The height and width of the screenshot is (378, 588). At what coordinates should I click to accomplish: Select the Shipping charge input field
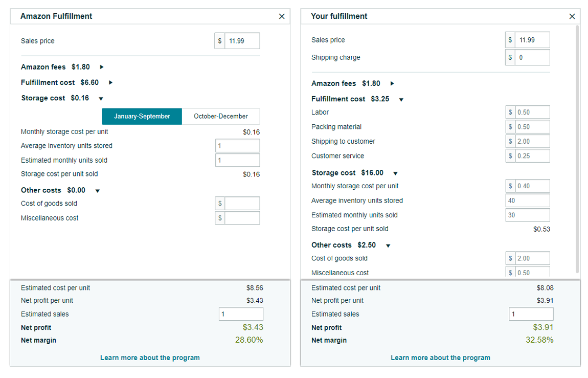532,57
